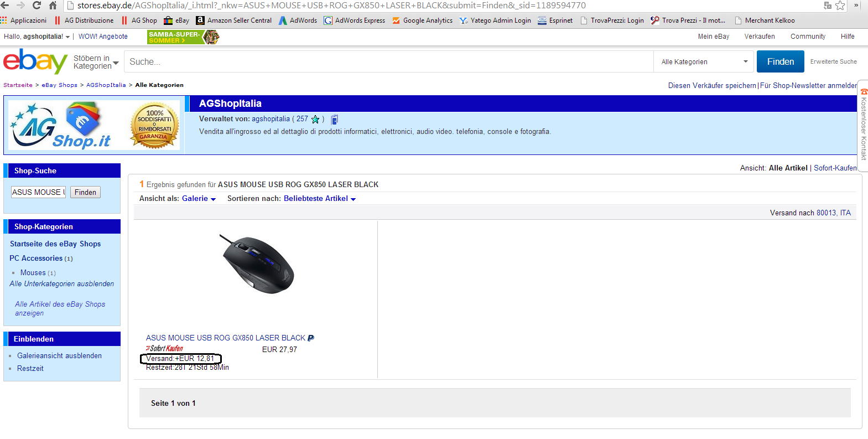Open the Stöbern in Kategorien dropdown
Screen dimensions: 868x439
[x=96, y=62]
